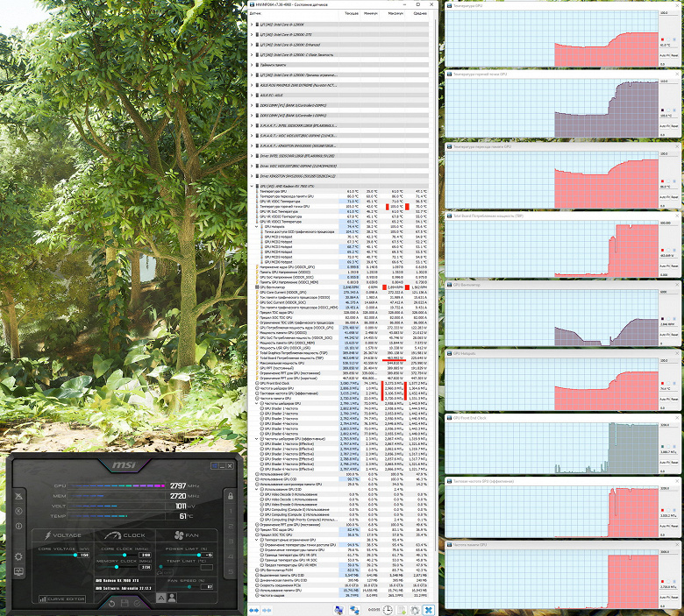This screenshot has width=684, height=616.
Task: Adjust the Core Voltage slider handle
Action: (75, 555)
